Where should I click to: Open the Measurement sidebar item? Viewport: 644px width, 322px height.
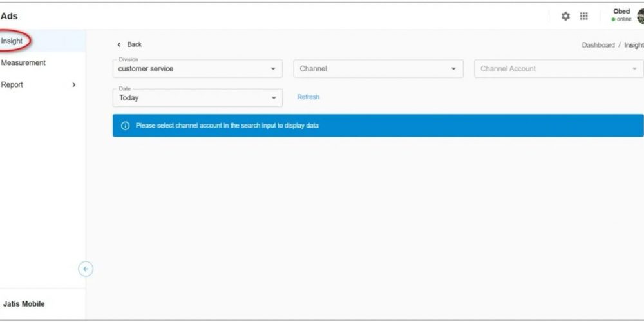(x=23, y=63)
